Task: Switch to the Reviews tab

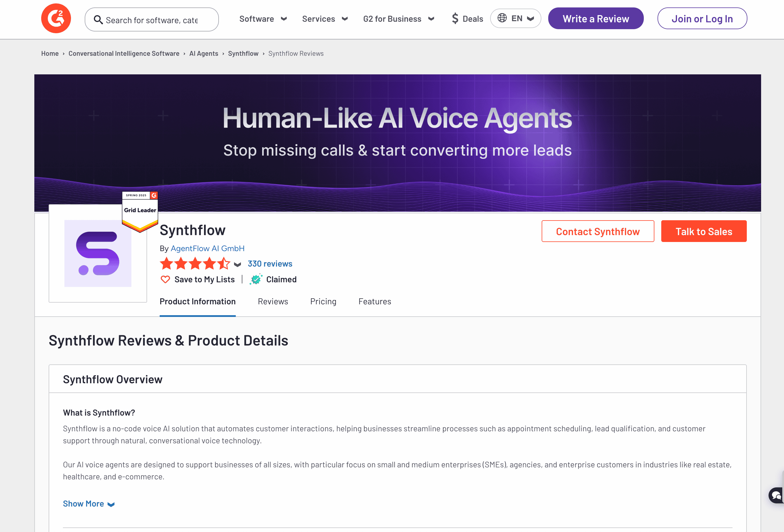Action: tap(273, 301)
